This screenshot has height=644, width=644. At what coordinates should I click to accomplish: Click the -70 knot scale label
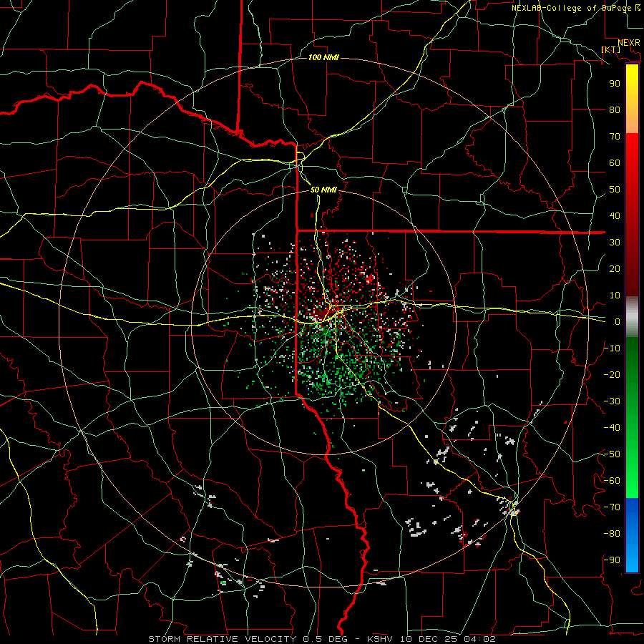[612, 507]
